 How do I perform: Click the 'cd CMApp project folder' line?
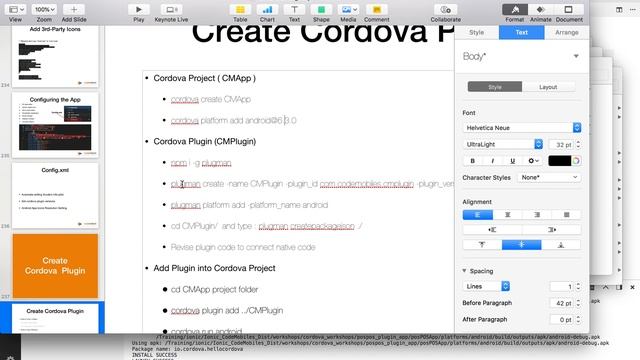pos(214,289)
